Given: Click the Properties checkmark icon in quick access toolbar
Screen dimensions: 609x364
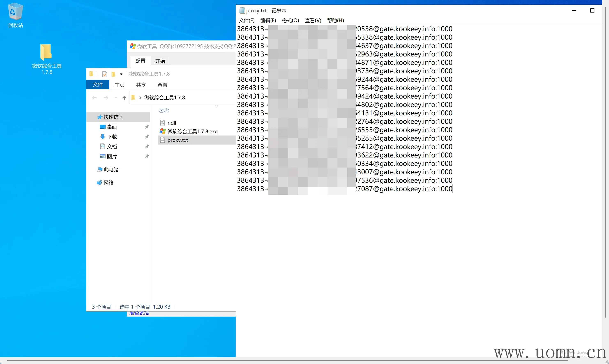Looking at the screenshot, I should point(105,74).
